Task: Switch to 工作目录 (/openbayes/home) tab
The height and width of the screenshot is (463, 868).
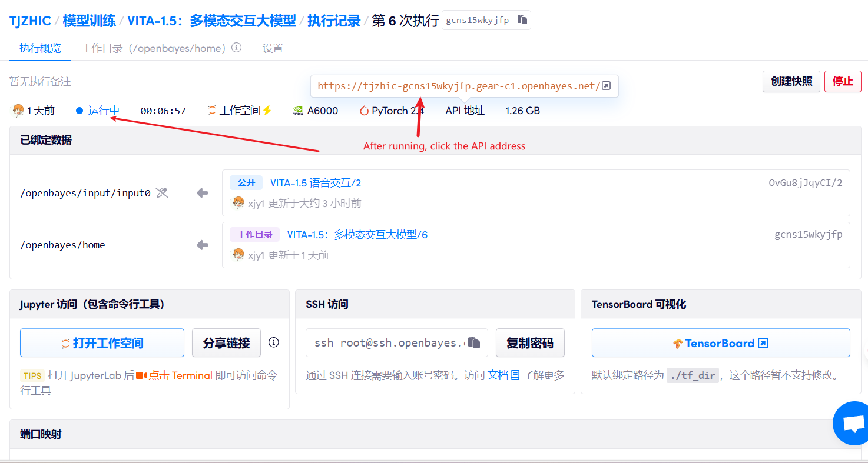Action: tap(154, 48)
